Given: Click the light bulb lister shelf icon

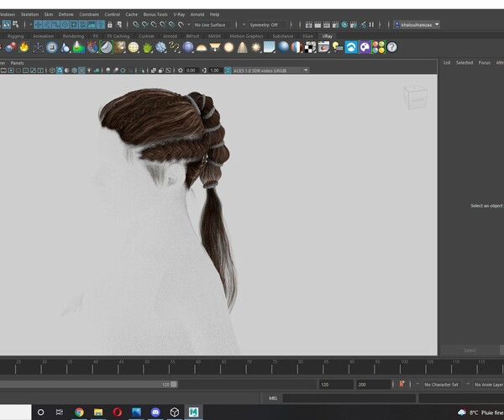Looking at the screenshot, I should (x=338, y=48).
